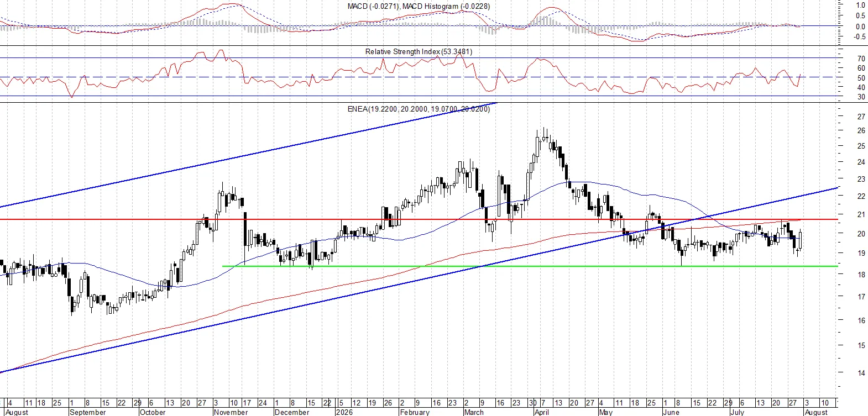This screenshot has height=416, width=868.
Task: Select the 2026 year label on the time axis
Action: click(x=344, y=412)
